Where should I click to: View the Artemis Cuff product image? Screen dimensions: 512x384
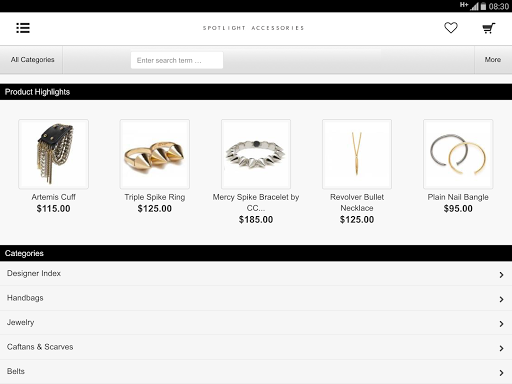(54, 154)
